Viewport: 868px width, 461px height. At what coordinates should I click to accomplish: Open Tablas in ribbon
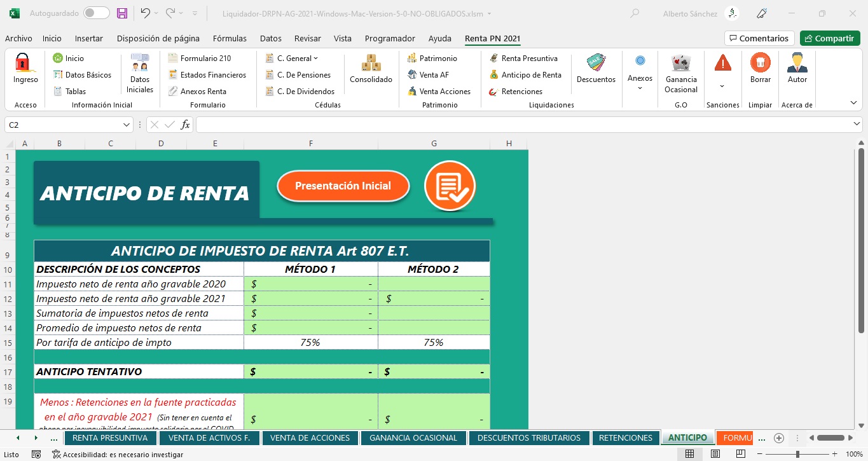pos(69,91)
